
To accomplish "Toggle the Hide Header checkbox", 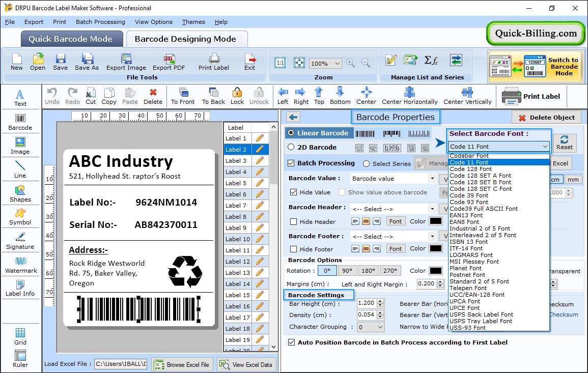I will tap(294, 222).
